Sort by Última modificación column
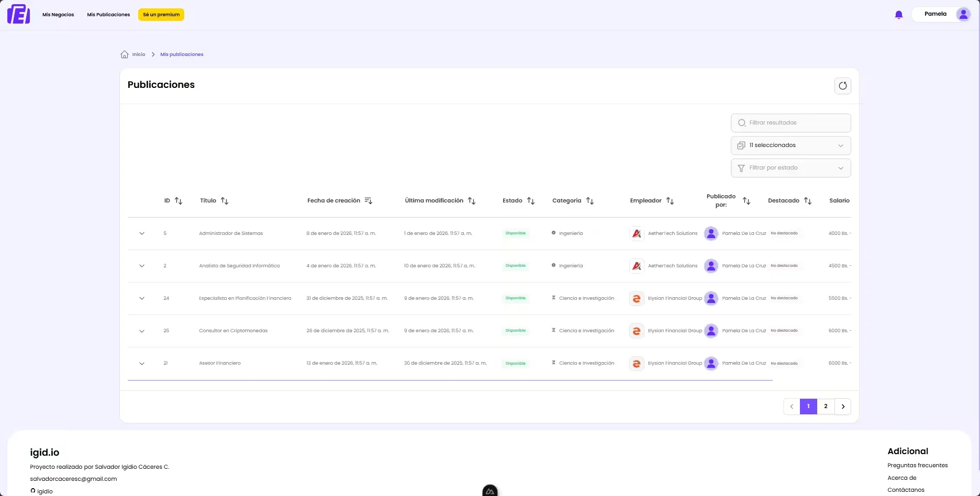The height and width of the screenshot is (496, 980). click(x=472, y=201)
